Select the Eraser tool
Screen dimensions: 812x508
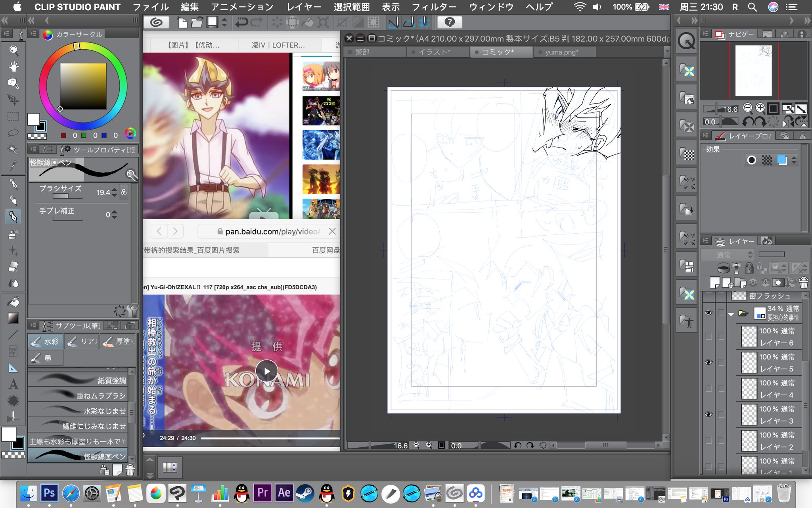point(13,267)
